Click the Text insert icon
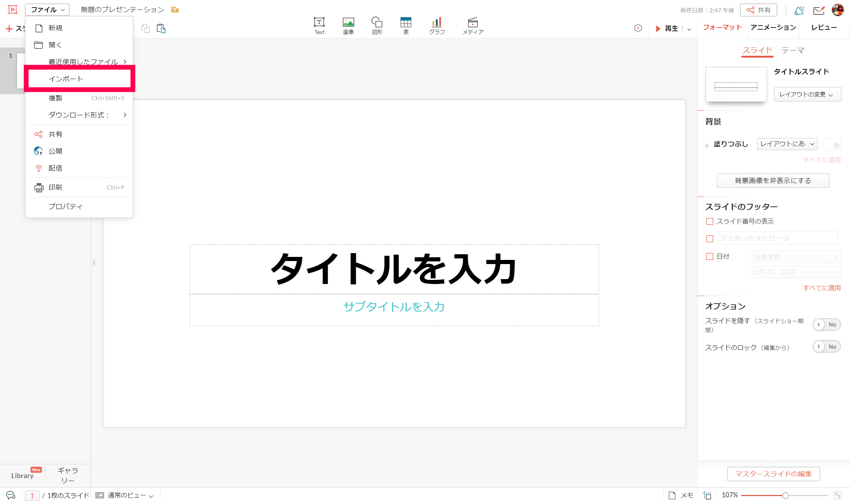This screenshot has width=850, height=504. pyautogui.click(x=319, y=25)
